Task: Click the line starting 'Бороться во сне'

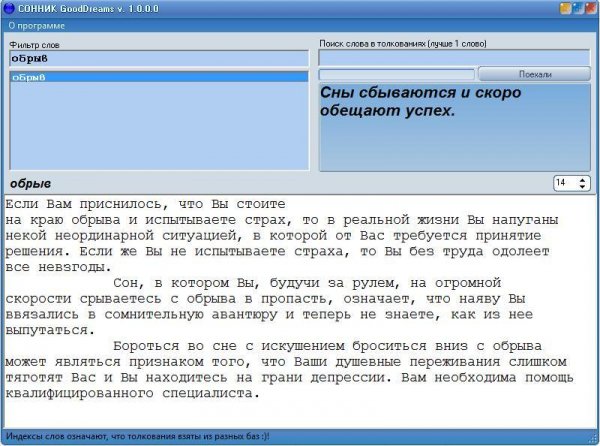Action: tap(328, 346)
